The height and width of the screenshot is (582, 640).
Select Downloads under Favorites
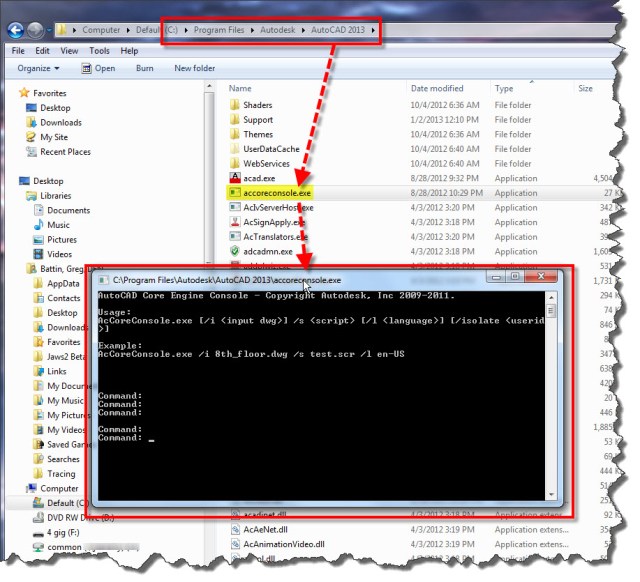pyautogui.click(x=60, y=123)
